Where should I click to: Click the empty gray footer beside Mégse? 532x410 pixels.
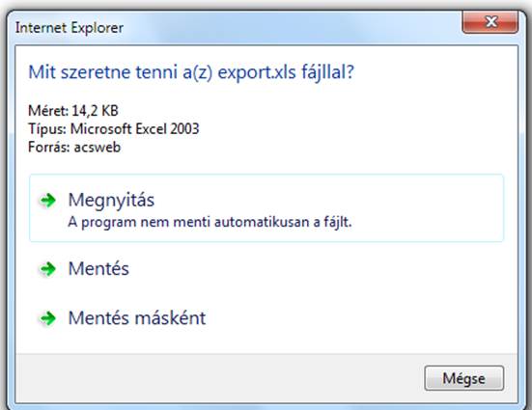[x=217, y=378]
